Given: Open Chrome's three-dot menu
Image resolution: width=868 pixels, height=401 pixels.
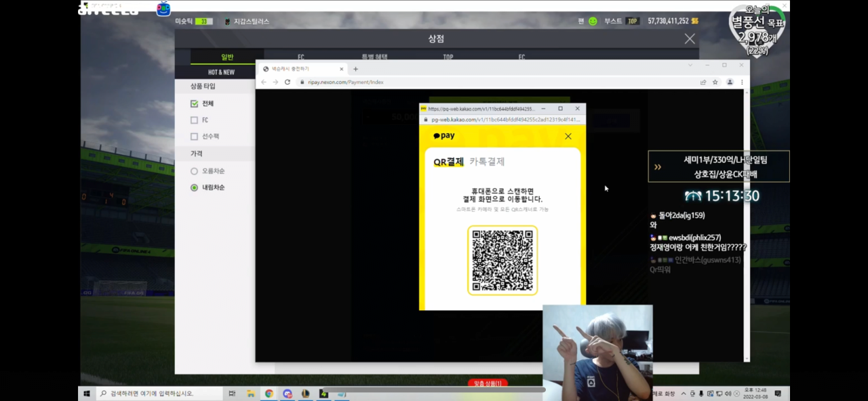Looking at the screenshot, I should (x=741, y=82).
